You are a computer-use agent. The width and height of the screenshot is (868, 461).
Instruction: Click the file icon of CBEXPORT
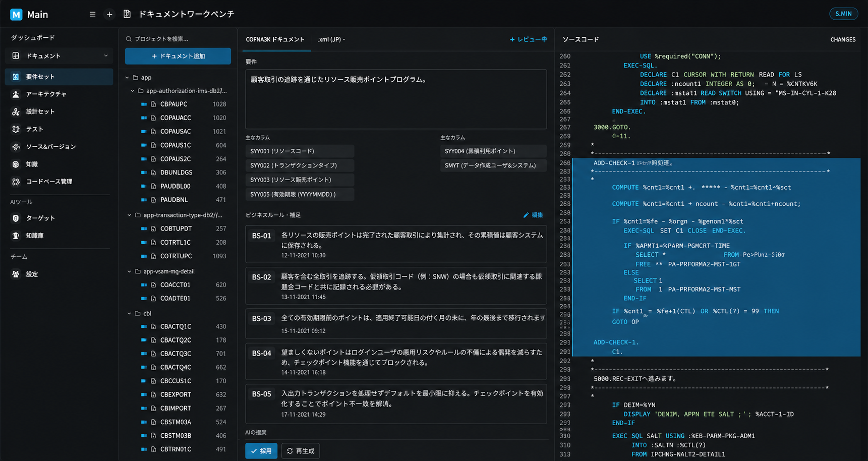coord(153,395)
